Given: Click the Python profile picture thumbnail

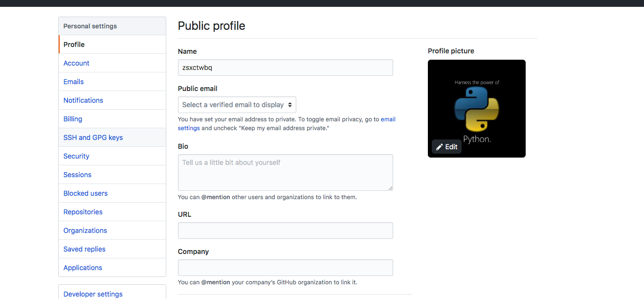Looking at the screenshot, I should pyautogui.click(x=477, y=109).
